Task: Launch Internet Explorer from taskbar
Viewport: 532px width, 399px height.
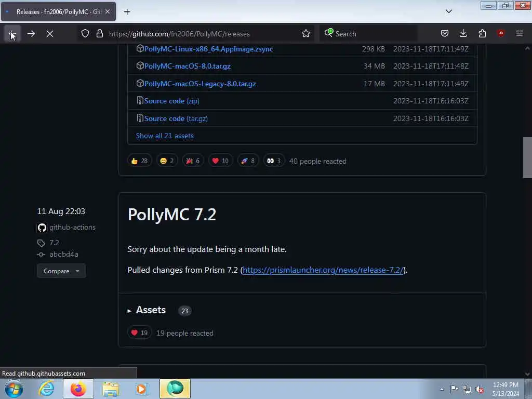Action: [46, 389]
